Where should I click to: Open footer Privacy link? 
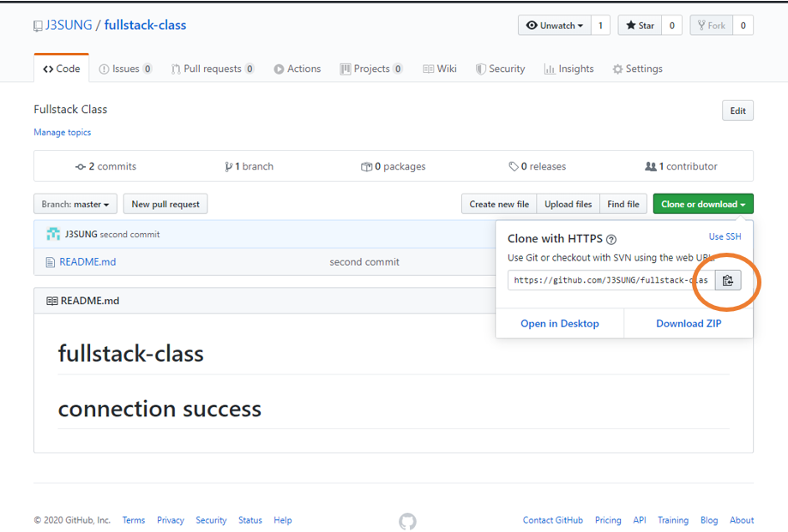[x=171, y=521]
